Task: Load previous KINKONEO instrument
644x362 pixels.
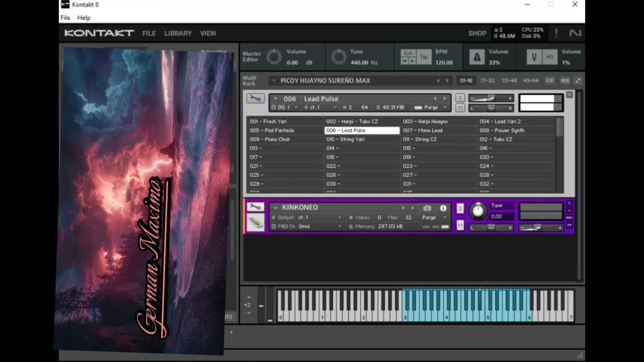Action: click(403, 208)
